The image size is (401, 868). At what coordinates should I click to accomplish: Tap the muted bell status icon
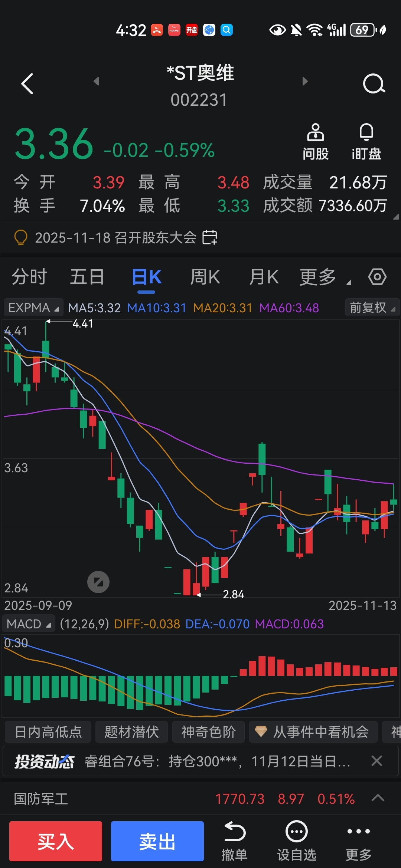point(296,30)
